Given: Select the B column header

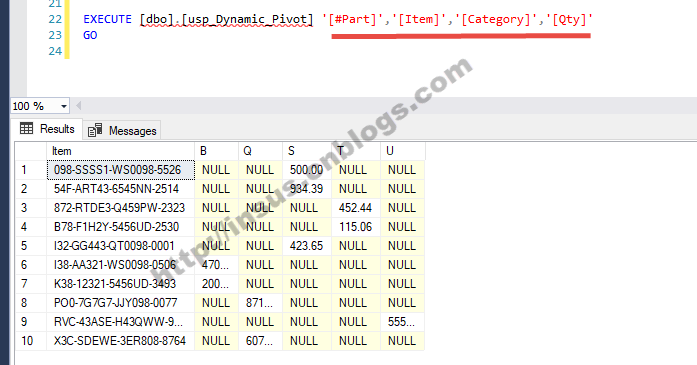Looking at the screenshot, I should (216, 151).
